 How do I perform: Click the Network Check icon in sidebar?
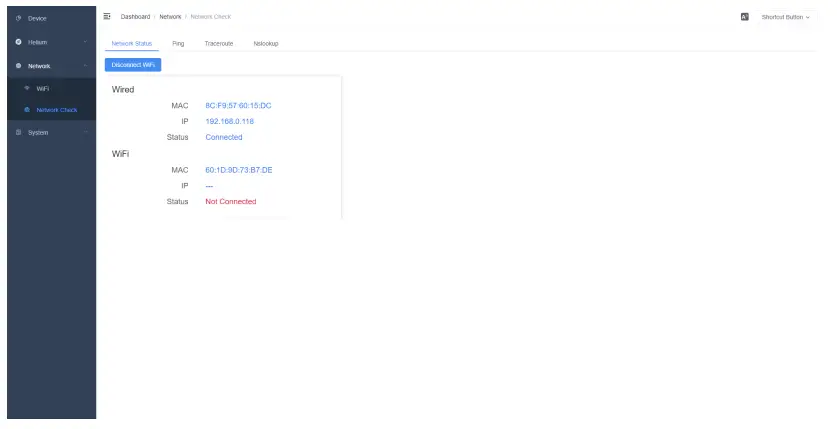click(27, 109)
